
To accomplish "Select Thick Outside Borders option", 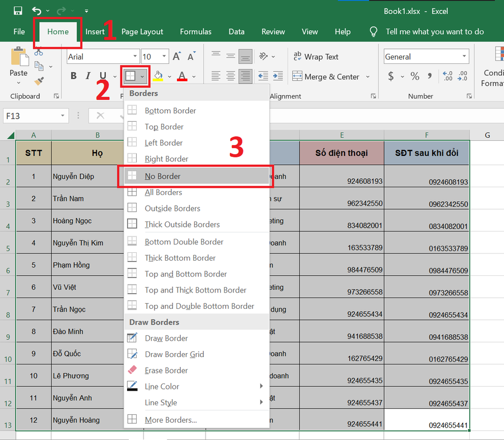I will coord(197,224).
